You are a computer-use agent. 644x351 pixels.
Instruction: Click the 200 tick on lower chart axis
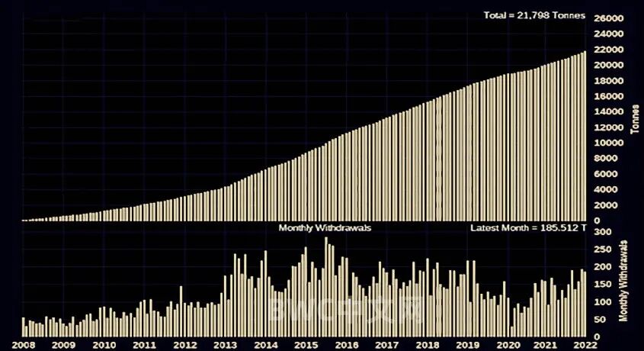click(x=603, y=267)
